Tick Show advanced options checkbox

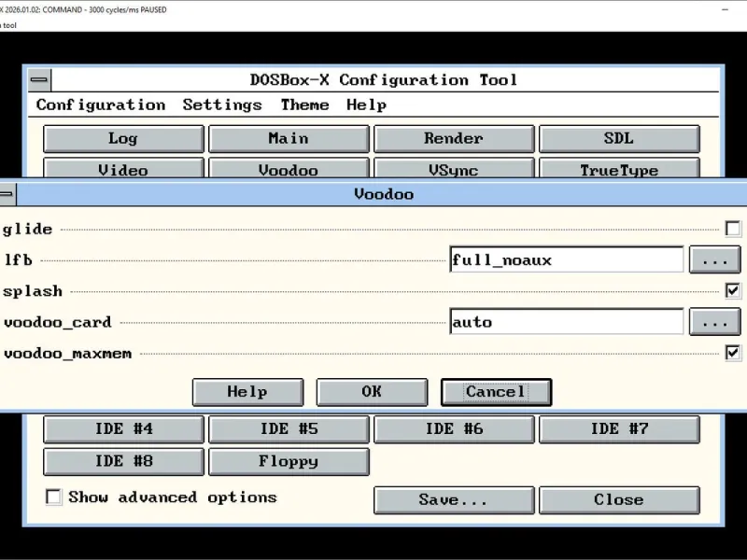[53, 497]
